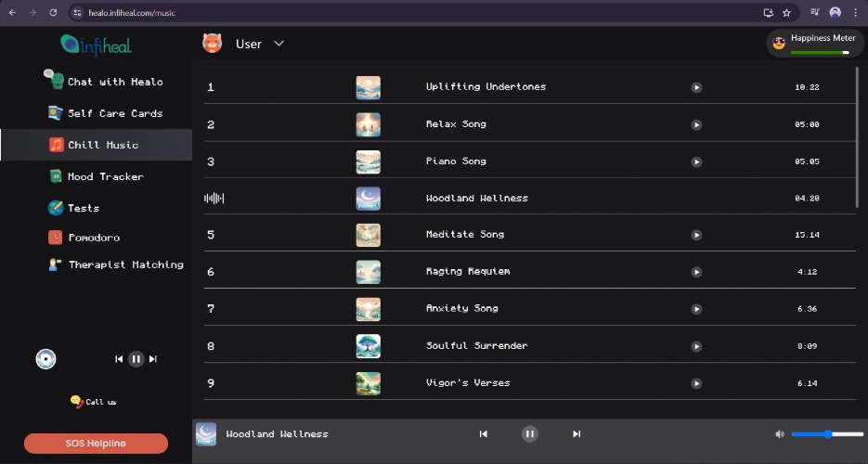The image size is (868, 464).
Task: Reload the page with browser refresh icon
Action: pyautogui.click(x=53, y=12)
